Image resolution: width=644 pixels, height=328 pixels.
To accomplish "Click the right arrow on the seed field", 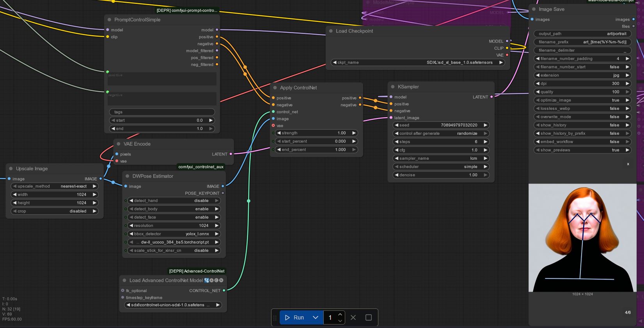I will click(485, 125).
